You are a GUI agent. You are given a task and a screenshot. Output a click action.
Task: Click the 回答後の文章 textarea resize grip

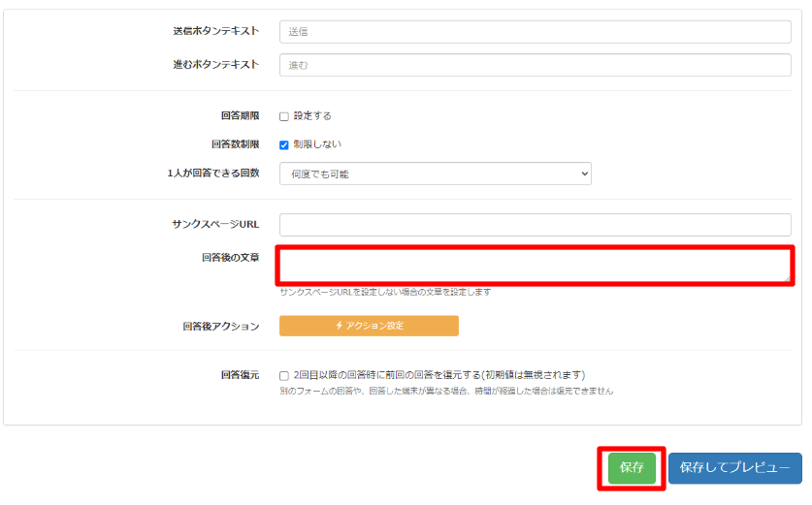tap(787, 278)
